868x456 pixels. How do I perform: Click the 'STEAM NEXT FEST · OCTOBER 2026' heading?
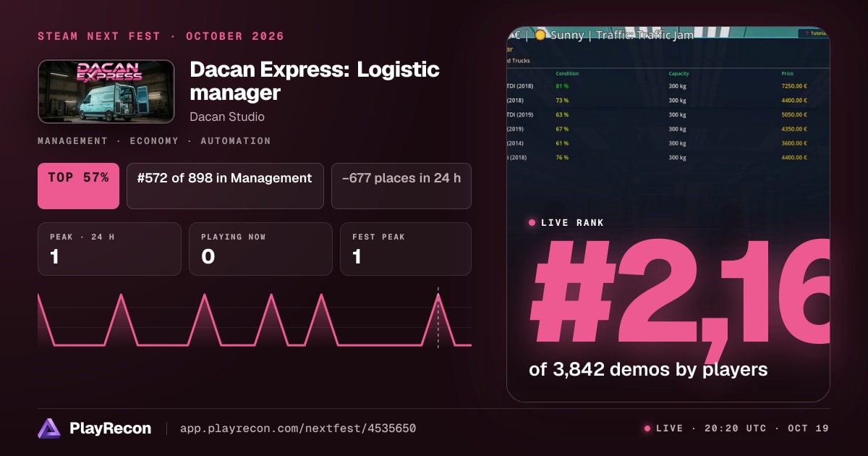click(161, 36)
